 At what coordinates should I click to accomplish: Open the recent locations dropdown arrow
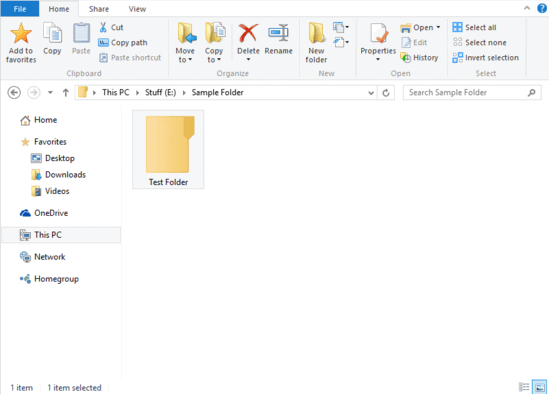pyautogui.click(x=50, y=92)
